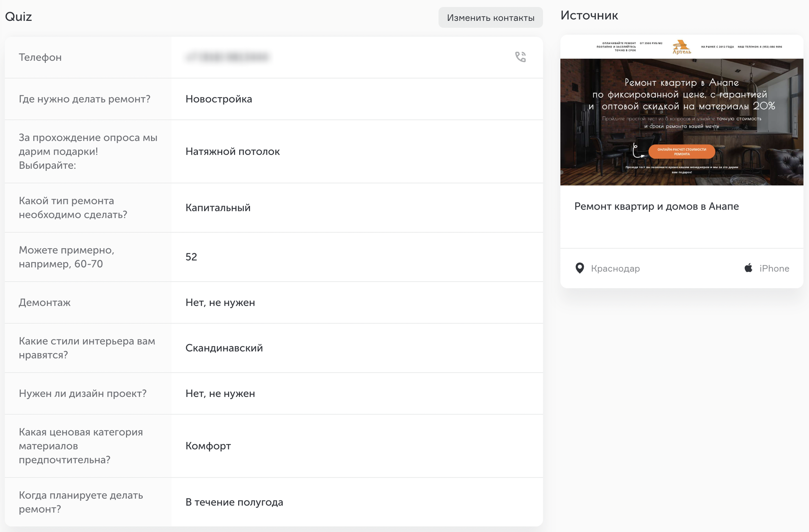
Task: Click the question about ценовая категория материалов
Action: point(81,446)
